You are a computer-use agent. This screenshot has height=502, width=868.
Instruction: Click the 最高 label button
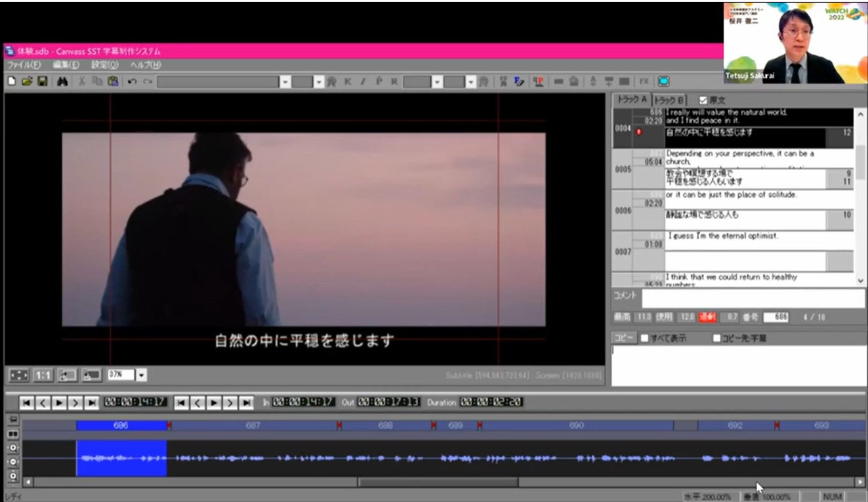coord(623,318)
